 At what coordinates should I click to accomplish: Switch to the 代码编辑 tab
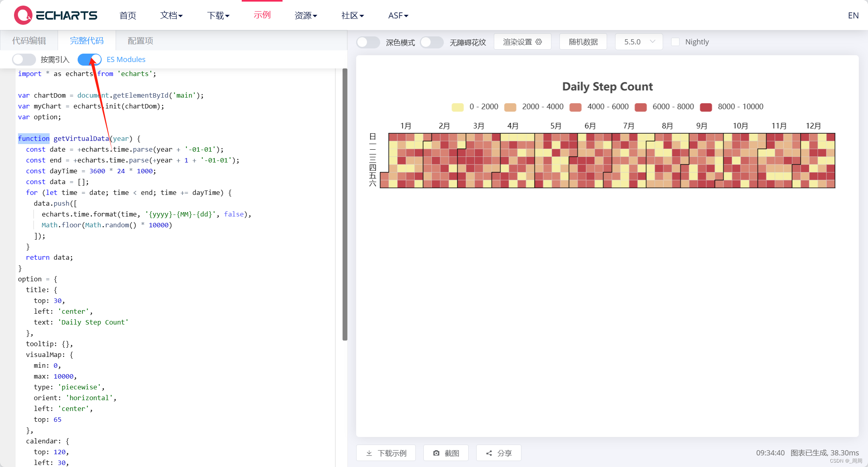point(29,40)
